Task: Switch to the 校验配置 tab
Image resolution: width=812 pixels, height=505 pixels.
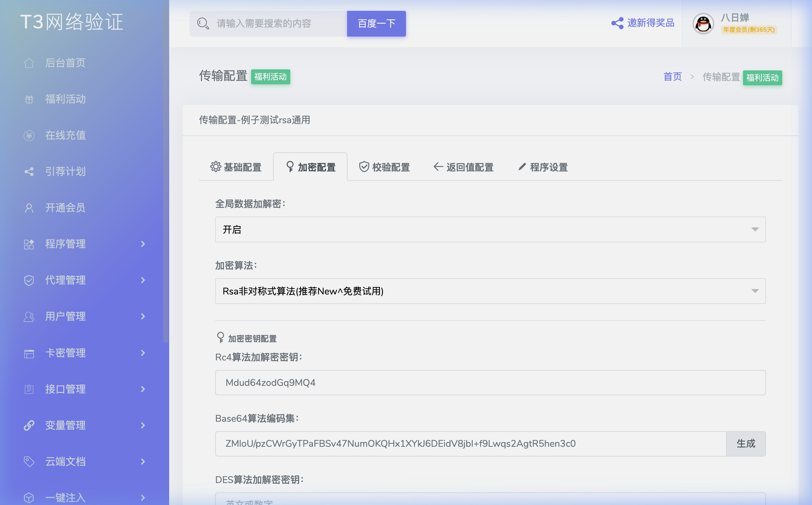Action: click(x=385, y=167)
